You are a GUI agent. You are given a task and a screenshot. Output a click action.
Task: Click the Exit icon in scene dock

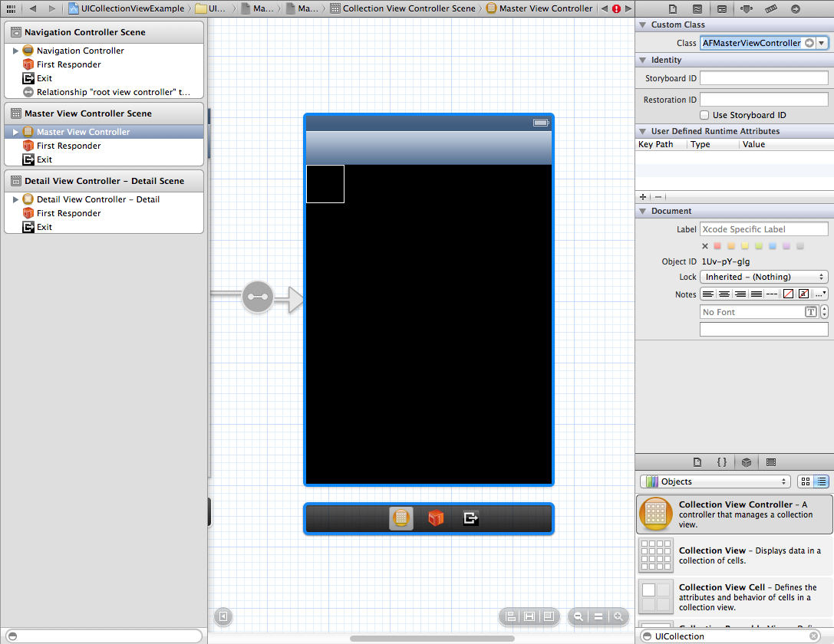tap(470, 518)
